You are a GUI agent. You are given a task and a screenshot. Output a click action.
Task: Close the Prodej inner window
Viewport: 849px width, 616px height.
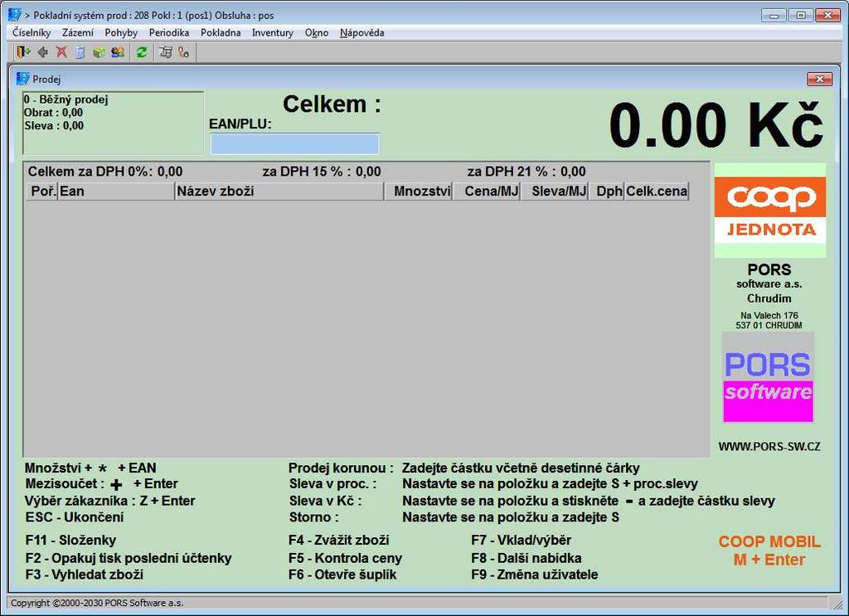(819, 79)
